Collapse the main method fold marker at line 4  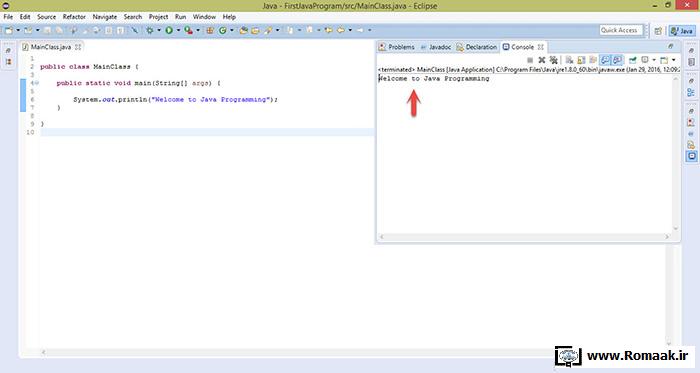point(37,83)
